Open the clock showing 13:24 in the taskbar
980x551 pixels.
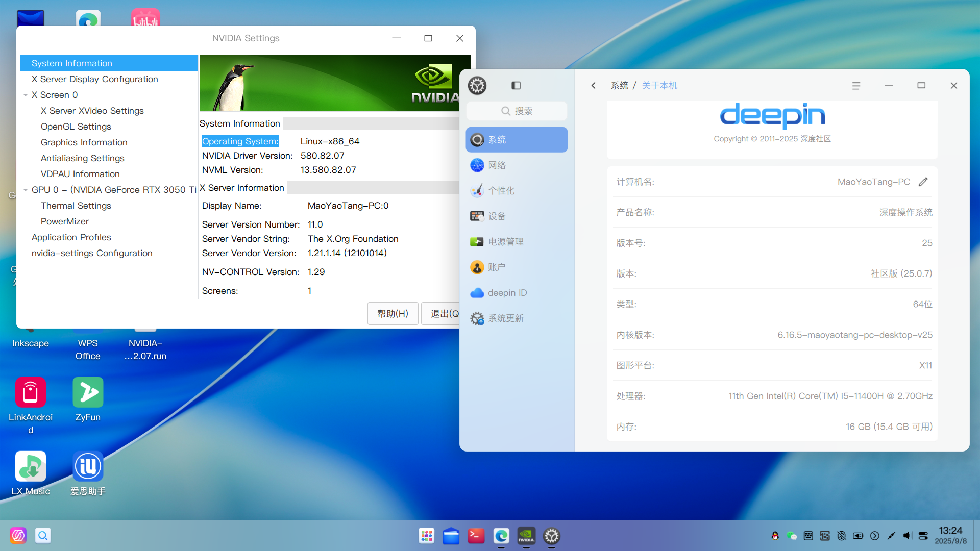point(950,535)
